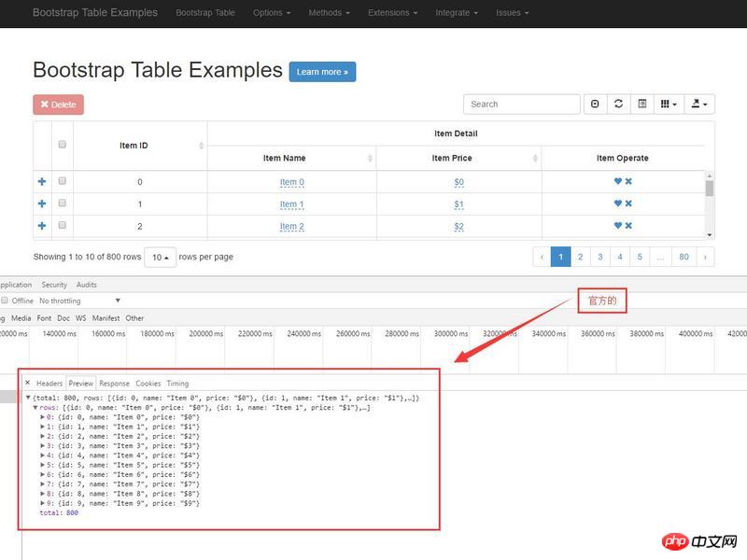Go to page 2 of the table
This screenshot has width=747, height=560.
pos(580,258)
